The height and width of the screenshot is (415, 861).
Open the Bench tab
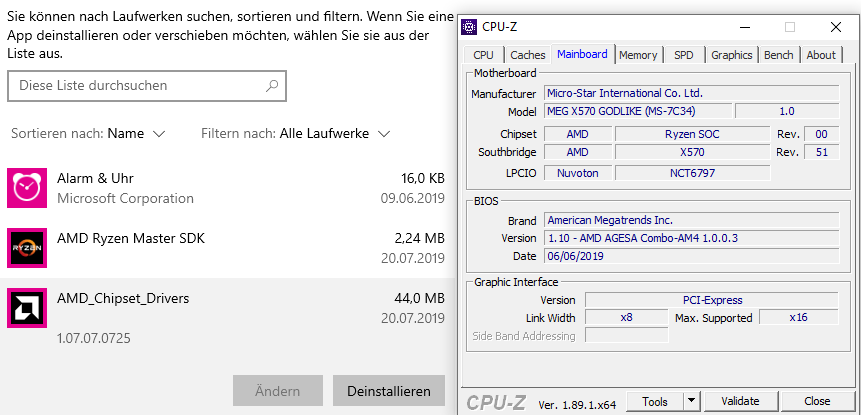click(779, 55)
